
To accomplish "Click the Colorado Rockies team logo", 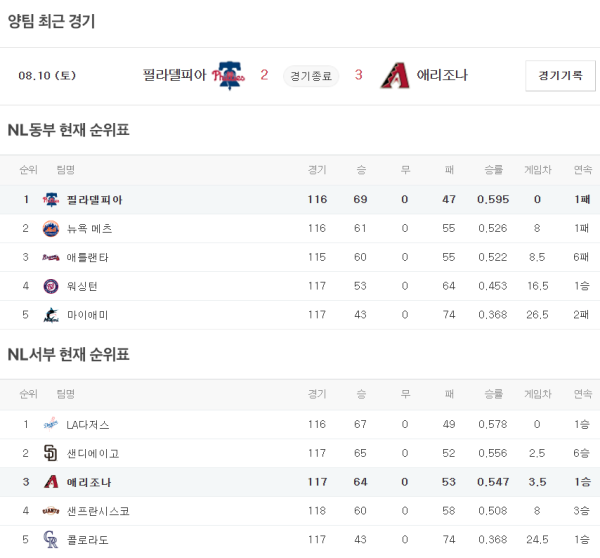I will [51, 540].
